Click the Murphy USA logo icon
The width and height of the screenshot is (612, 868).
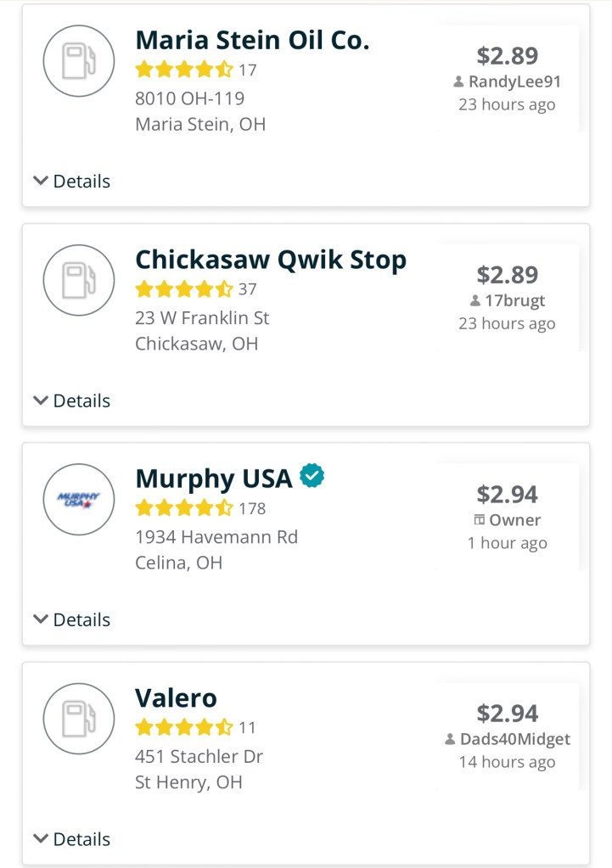(x=79, y=499)
